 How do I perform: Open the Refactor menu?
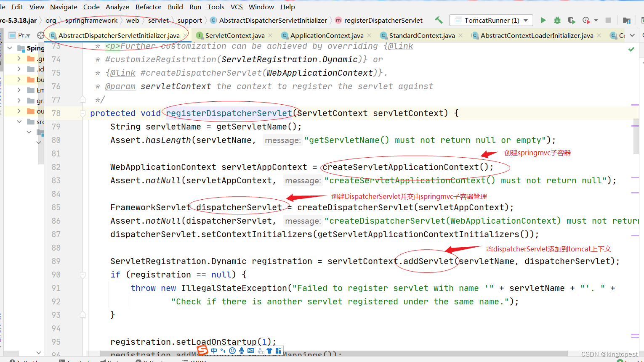coord(148,7)
